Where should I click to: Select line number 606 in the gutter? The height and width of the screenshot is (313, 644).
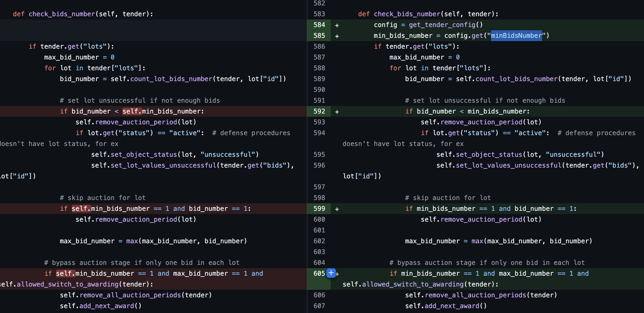[319, 295]
